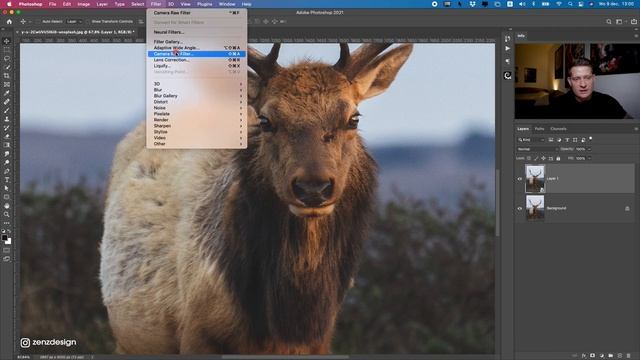
Task: Select the Zoom tool
Action: point(7,214)
